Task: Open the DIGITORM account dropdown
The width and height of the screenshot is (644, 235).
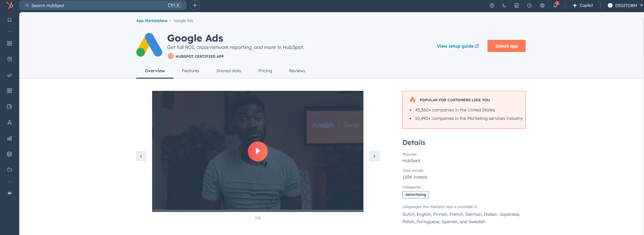Action: [625, 5]
